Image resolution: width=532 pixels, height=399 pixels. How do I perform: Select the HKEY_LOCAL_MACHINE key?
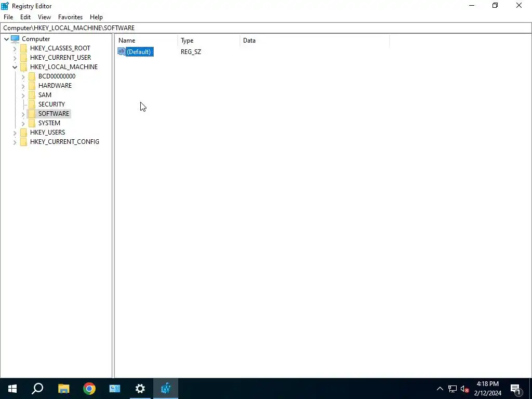(x=64, y=67)
